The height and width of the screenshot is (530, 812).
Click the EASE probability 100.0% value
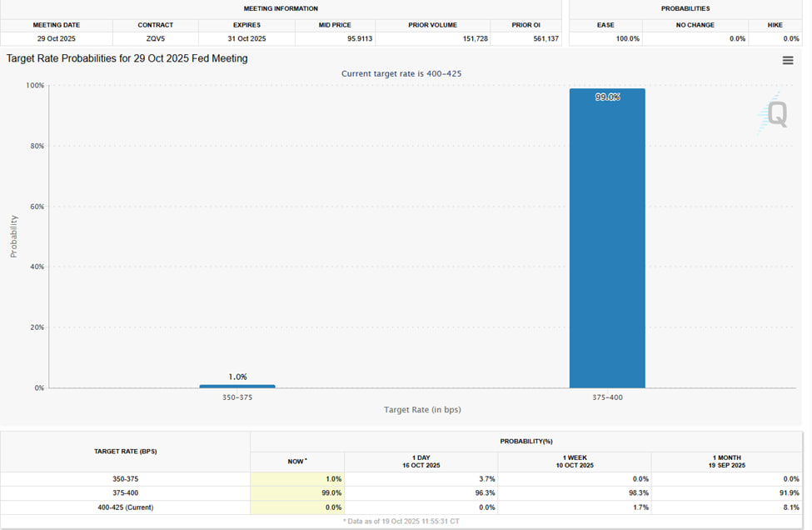(627, 39)
